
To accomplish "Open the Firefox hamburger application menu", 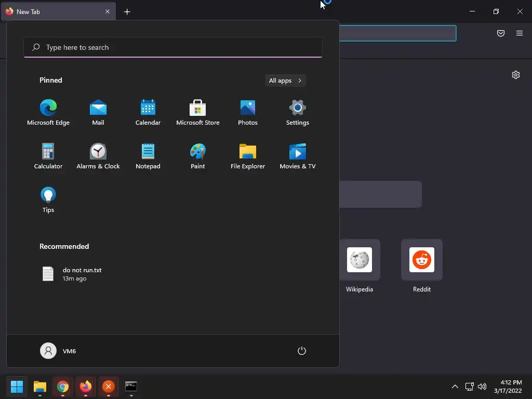I will [520, 33].
